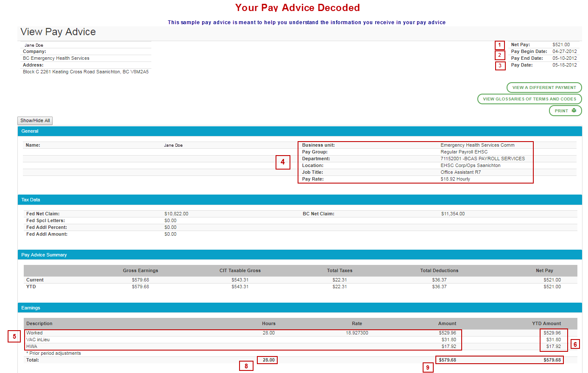Click callout number 4 beside Business unit box
588x373 pixels.
tap(283, 162)
